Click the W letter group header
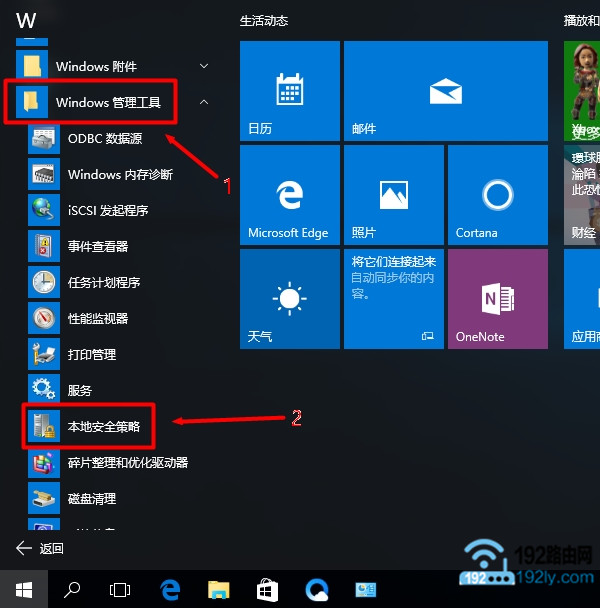 (x=26, y=20)
